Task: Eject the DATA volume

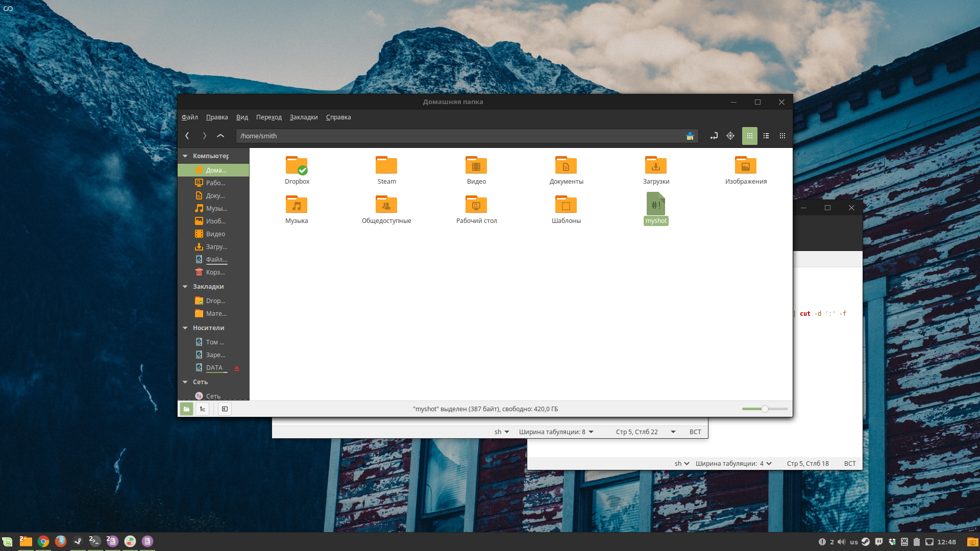Action: coord(237,368)
